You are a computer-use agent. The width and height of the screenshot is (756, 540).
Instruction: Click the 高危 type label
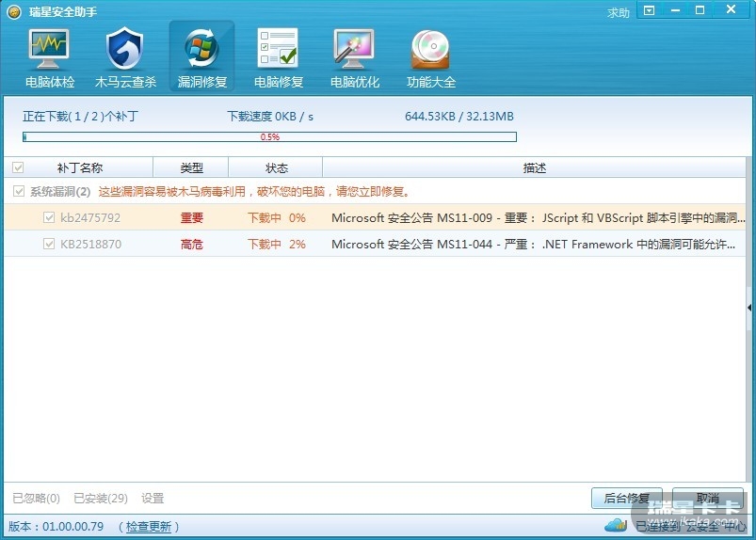click(191, 245)
